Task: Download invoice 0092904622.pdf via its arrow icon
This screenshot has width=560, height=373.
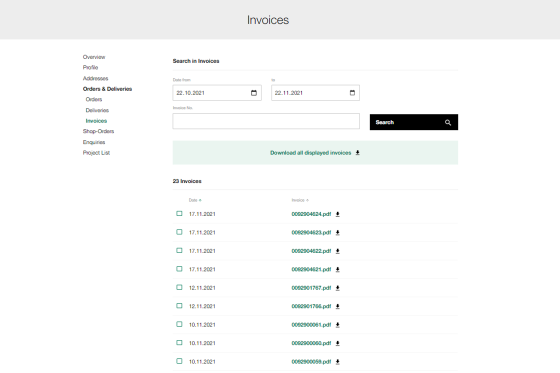Action: pyautogui.click(x=338, y=251)
